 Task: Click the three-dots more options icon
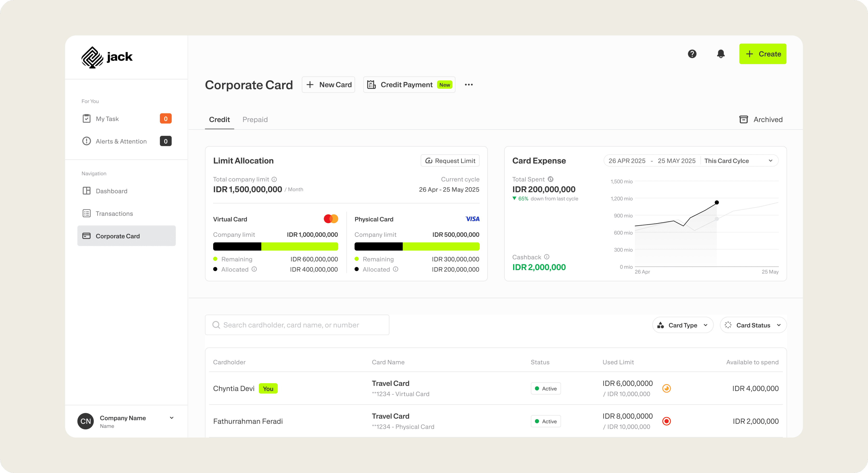[469, 85]
